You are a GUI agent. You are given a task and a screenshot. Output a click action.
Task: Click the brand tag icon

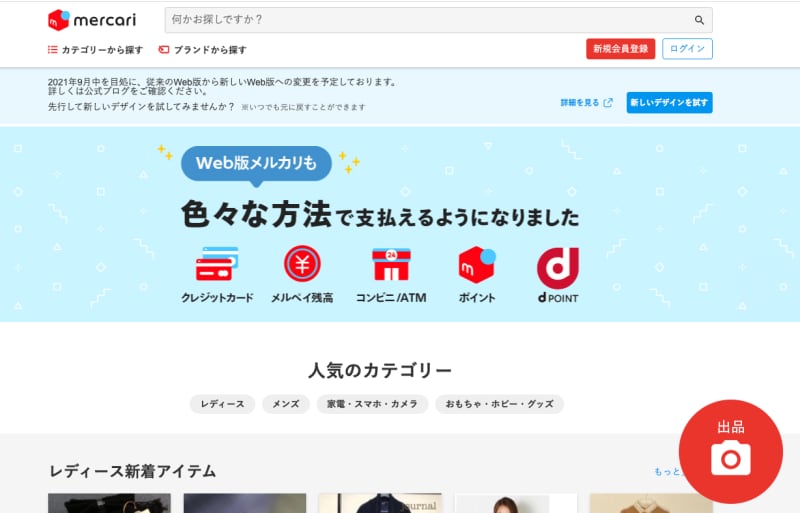click(x=163, y=50)
